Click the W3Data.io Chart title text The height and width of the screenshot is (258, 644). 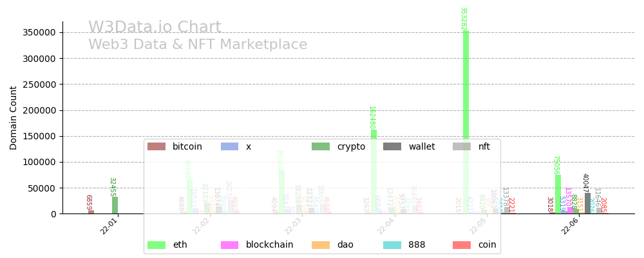click(x=155, y=28)
